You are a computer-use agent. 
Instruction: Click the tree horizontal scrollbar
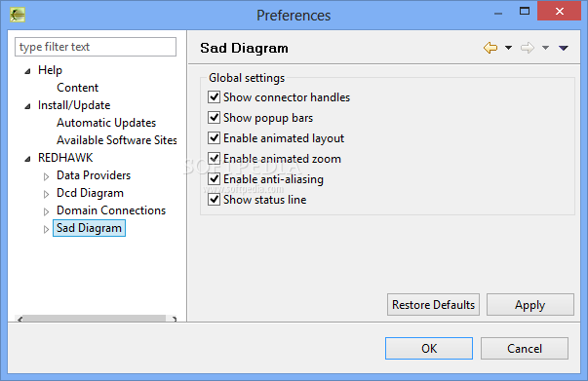coord(96,319)
